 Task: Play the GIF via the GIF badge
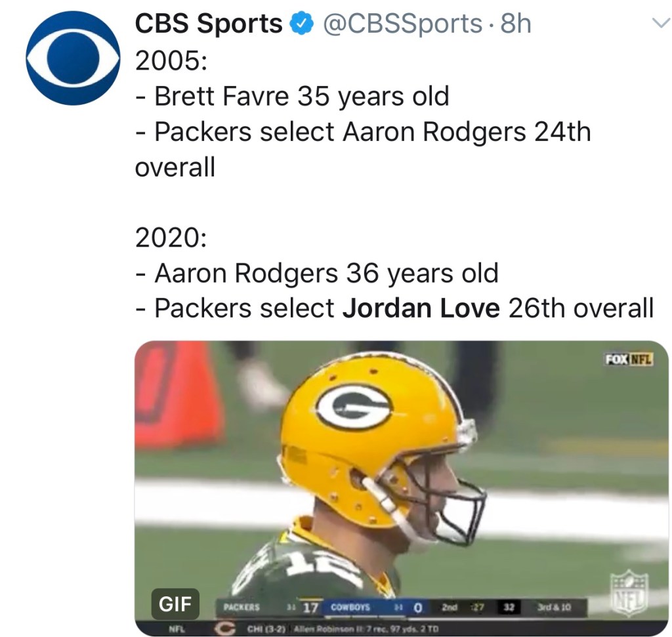(175, 605)
